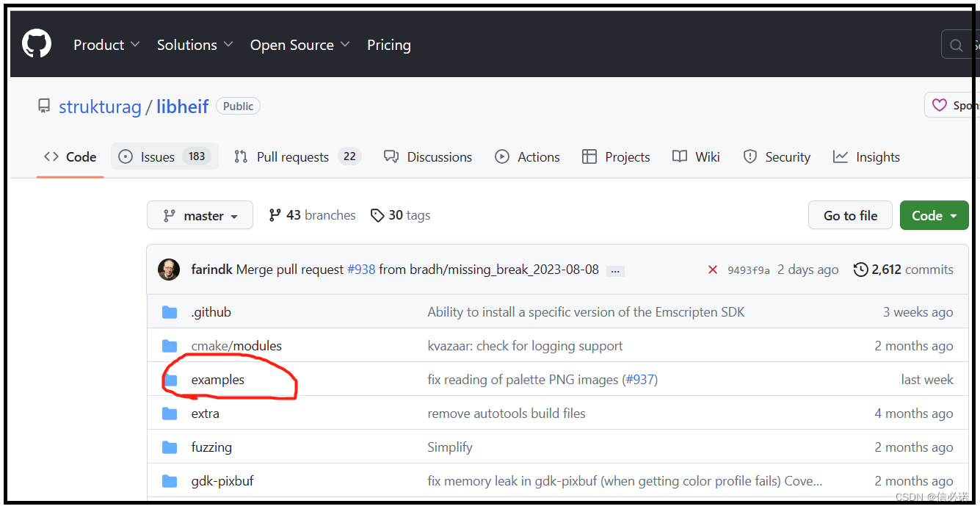View the 43 branches link
Viewport: 980px width, 509px height.
(x=312, y=215)
